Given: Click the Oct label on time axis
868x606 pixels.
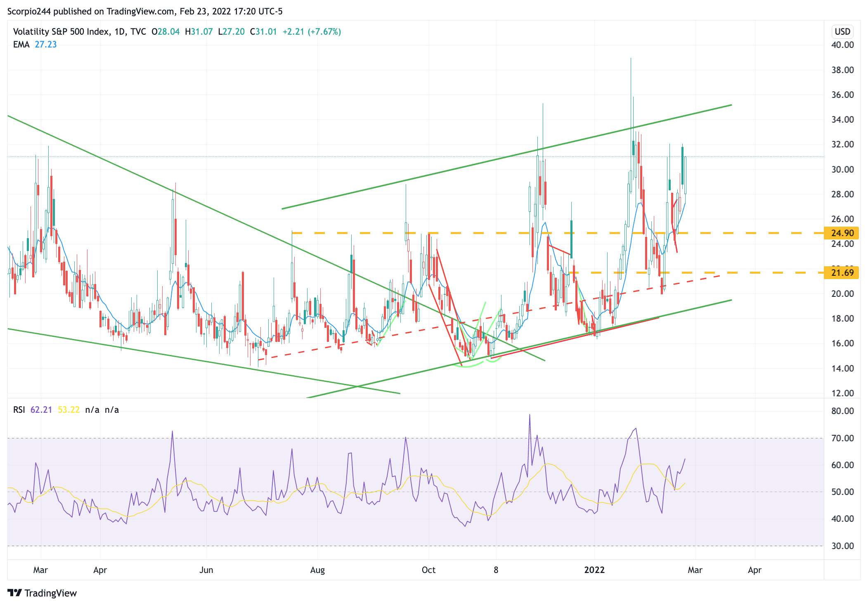Looking at the screenshot, I should pos(428,570).
